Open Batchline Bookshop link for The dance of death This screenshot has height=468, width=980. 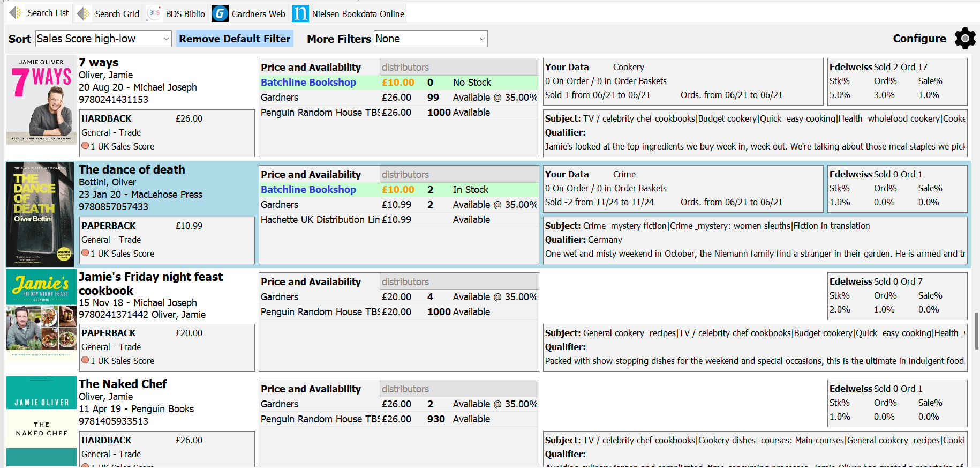pos(308,190)
